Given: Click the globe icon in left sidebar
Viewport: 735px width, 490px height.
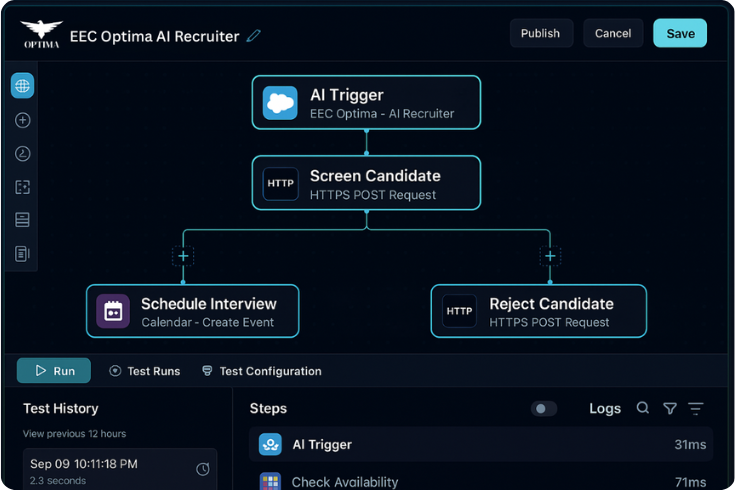Looking at the screenshot, I should tap(22, 86).
